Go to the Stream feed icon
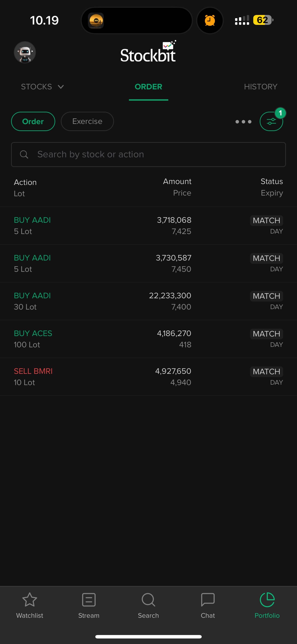The image size is (297, 644). pos(89,600)
